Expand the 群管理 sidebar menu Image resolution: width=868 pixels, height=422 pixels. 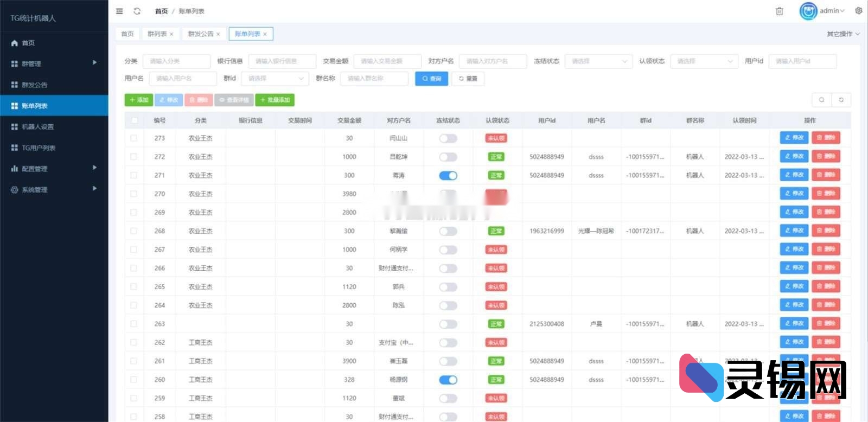(54, 63)
